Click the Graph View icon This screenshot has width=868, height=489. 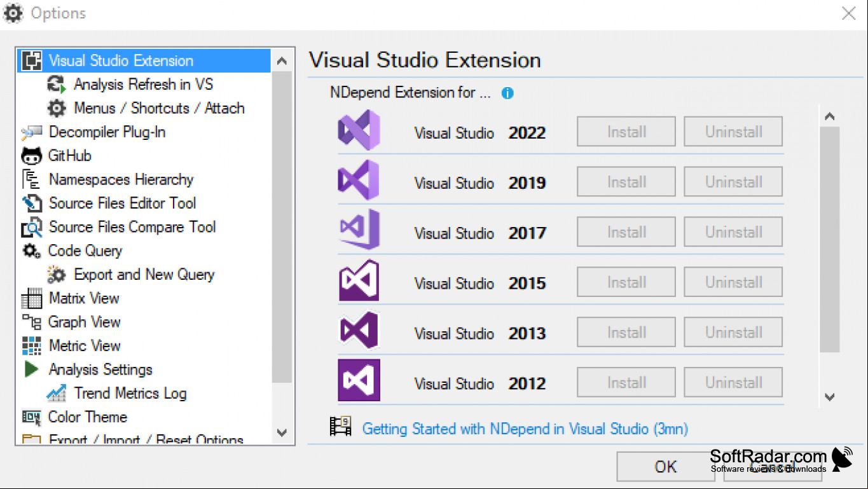(x=32, y=322)
